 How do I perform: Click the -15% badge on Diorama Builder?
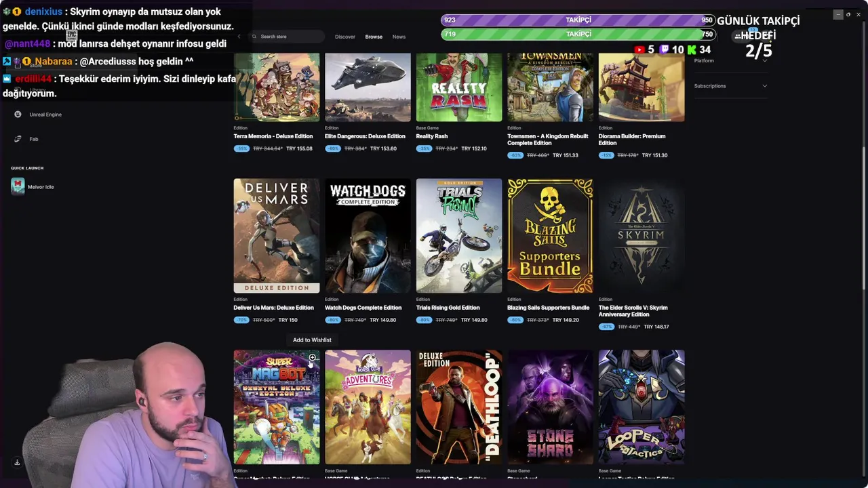tap(606, 155)
